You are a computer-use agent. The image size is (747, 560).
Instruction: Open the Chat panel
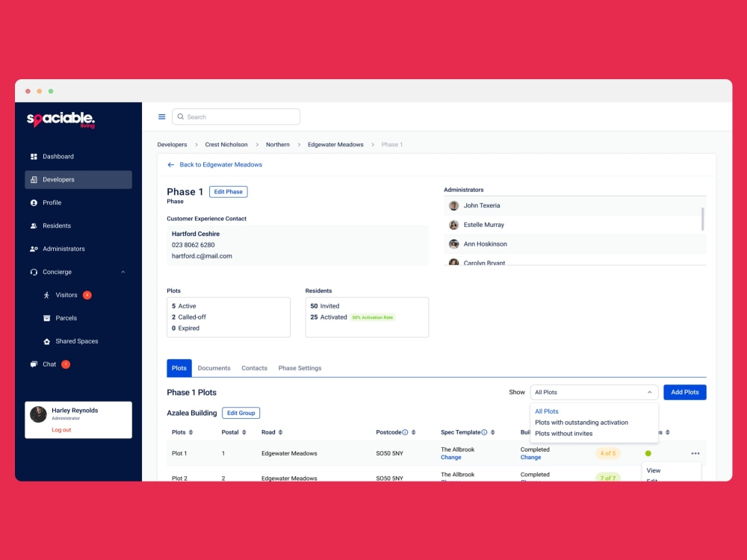click(51, 364)
